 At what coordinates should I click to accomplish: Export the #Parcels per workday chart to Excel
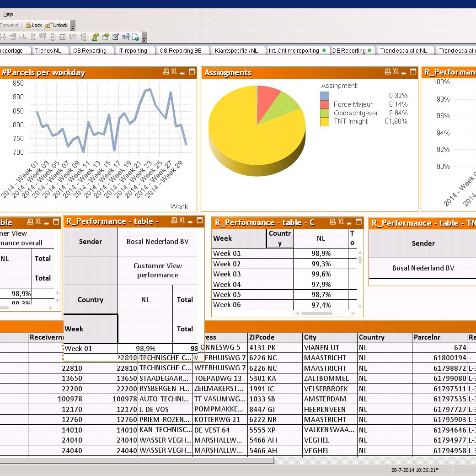pos(174,72)
